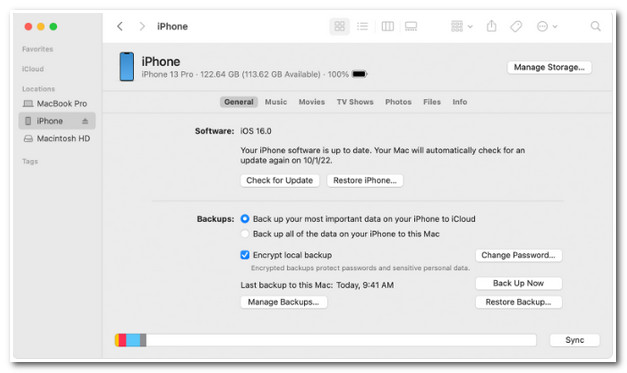Switch to gallery view

(x=411, y=26)
